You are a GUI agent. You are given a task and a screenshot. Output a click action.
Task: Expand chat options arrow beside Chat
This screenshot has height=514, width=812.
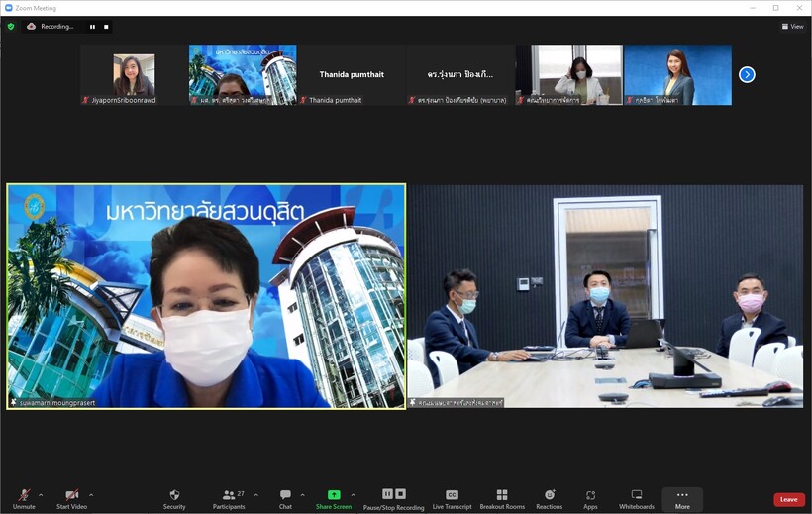pyautogui.click(x=302, y=495)
